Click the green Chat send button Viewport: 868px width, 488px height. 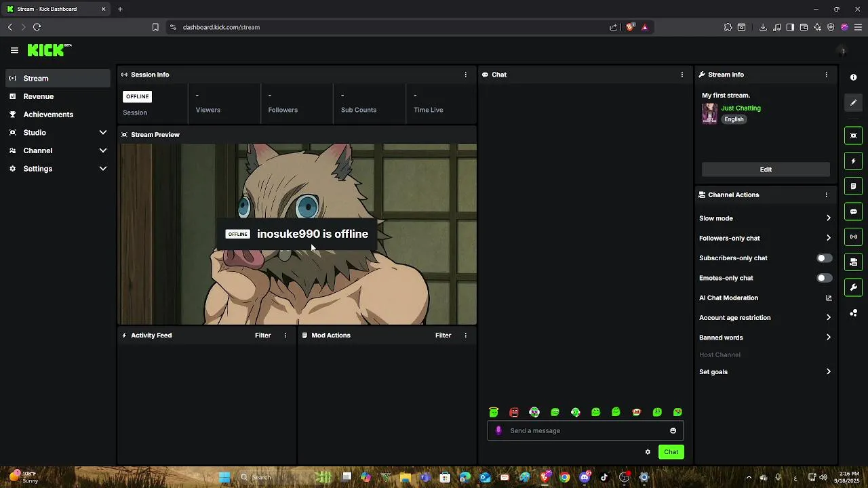point(671,452)
